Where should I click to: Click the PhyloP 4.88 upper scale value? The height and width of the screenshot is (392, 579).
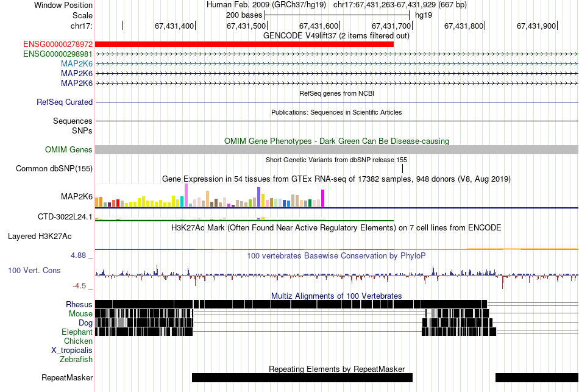pos(78,255)
